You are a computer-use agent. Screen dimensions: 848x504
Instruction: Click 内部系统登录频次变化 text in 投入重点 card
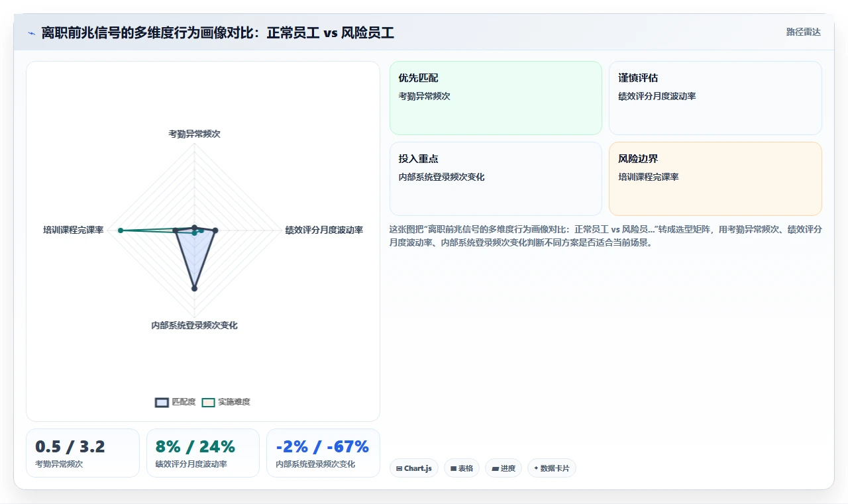(x=442, y=177)
